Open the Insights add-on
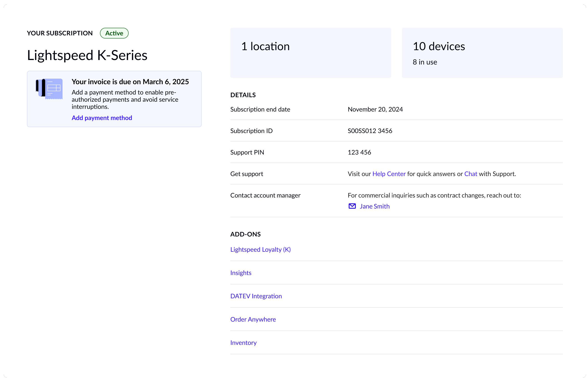 (241, 273)
